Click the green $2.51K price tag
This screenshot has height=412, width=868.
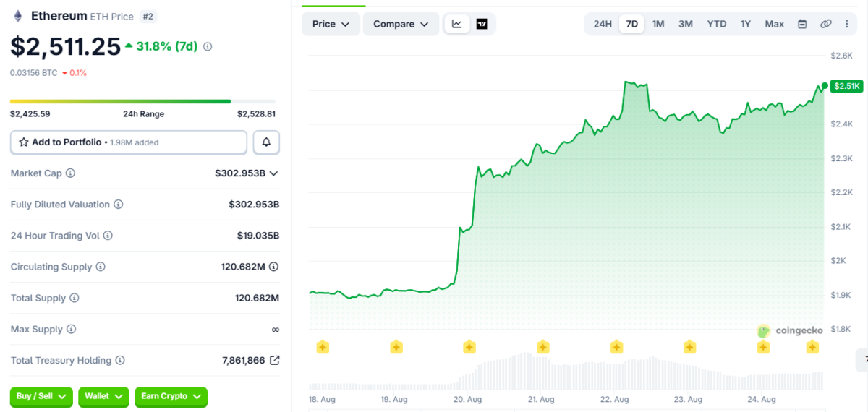point(847,86)
